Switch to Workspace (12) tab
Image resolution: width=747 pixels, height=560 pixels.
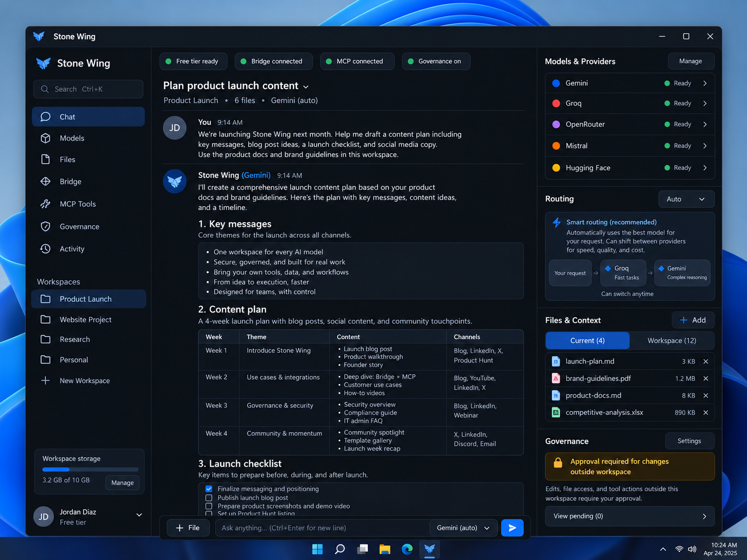[x=672, y=340]
